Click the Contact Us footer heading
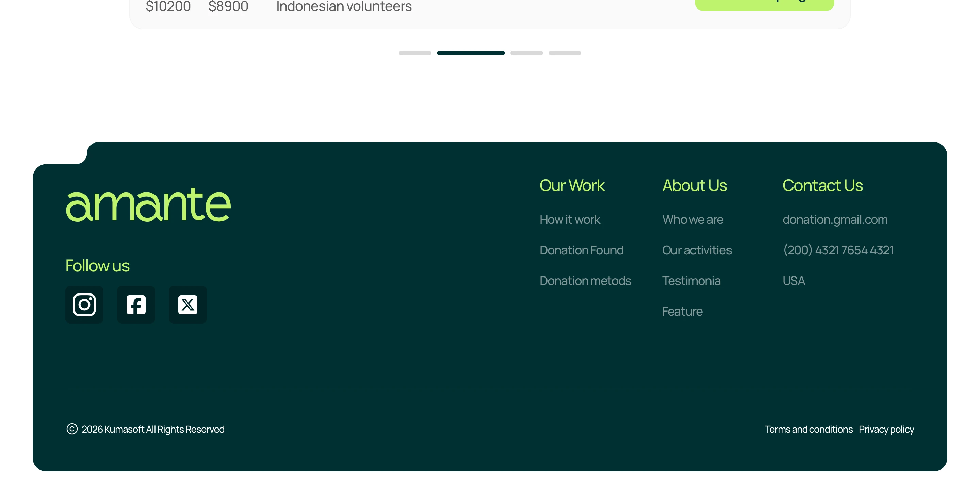980x504 pixels. [822, 185]
